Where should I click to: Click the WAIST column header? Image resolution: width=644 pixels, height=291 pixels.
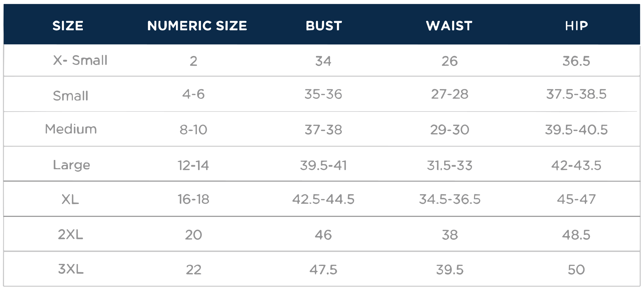(x=449, y=26)
